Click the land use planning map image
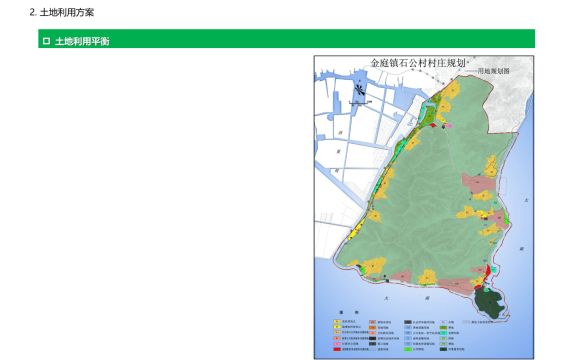570x360 pixels. (x=424, y=207)
